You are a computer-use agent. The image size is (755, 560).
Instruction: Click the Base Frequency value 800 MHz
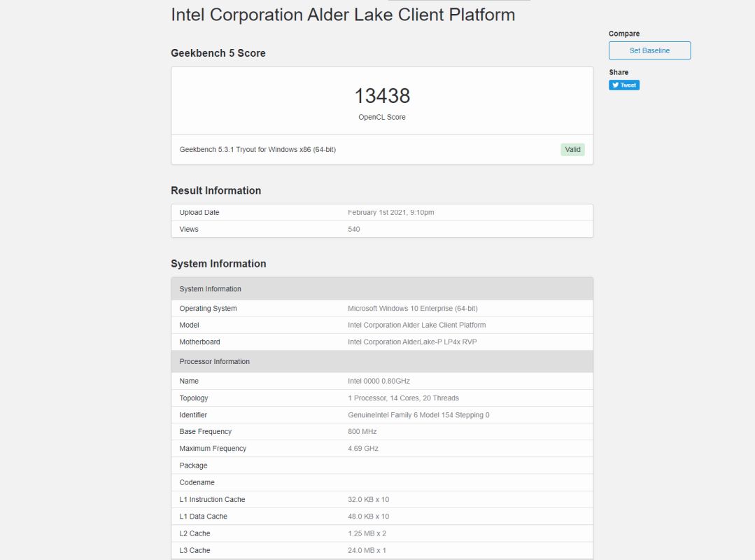coord(362,431)
